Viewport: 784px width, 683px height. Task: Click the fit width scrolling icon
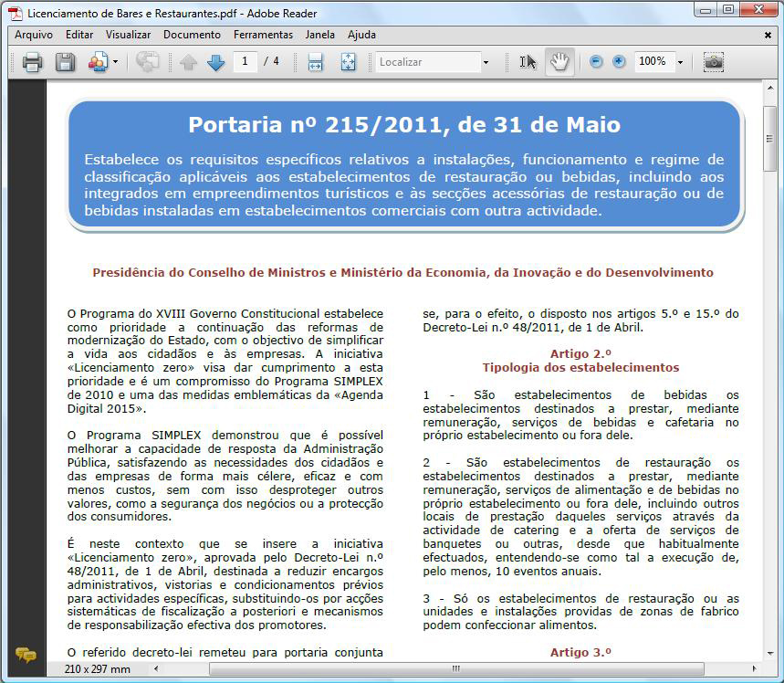[316, 62]
